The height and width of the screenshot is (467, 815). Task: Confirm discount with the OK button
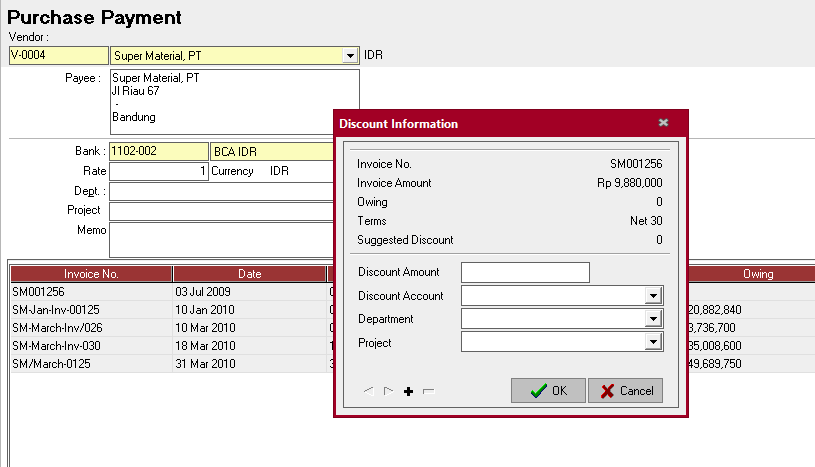point(547,391)
